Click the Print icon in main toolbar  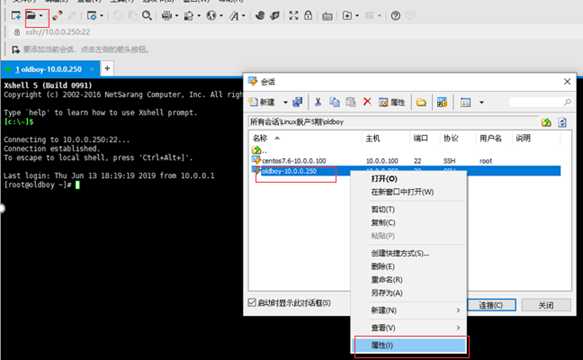click(x=167, y=16)
